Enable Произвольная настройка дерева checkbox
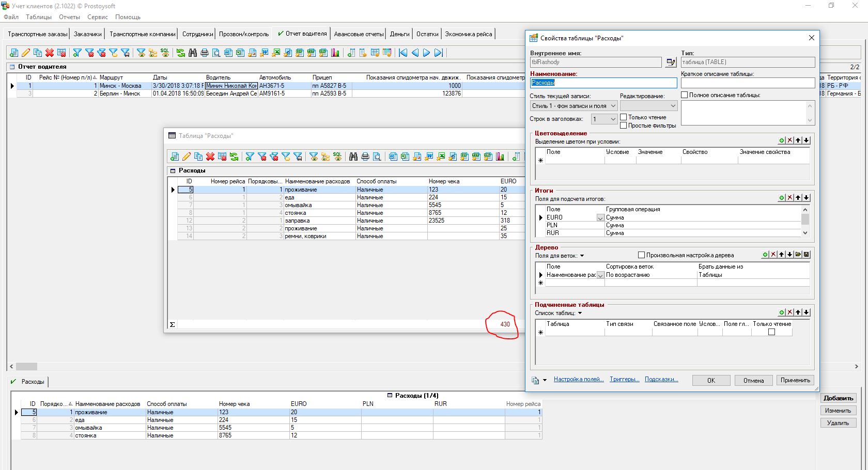 [642, 255]
